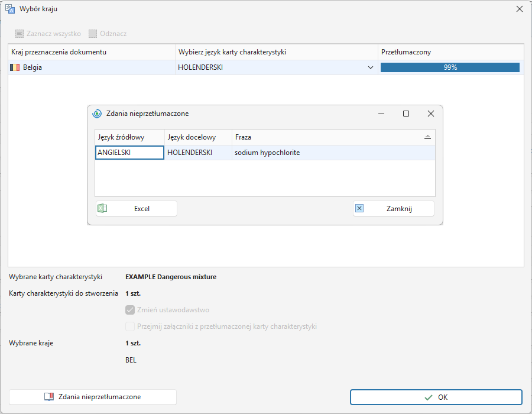Viewport: 532px width, 414px height.
Task: Expand the Fraza column sort arrow
Action: 427,137
